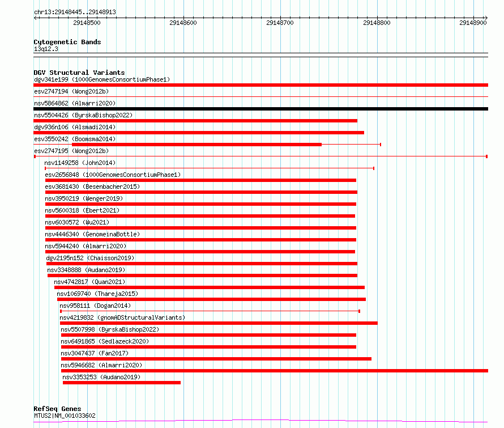Click the Cytogenetic Bands track title
Image resolution: width=504 pixels, height=428 pixels.
(x=67, y=42)
